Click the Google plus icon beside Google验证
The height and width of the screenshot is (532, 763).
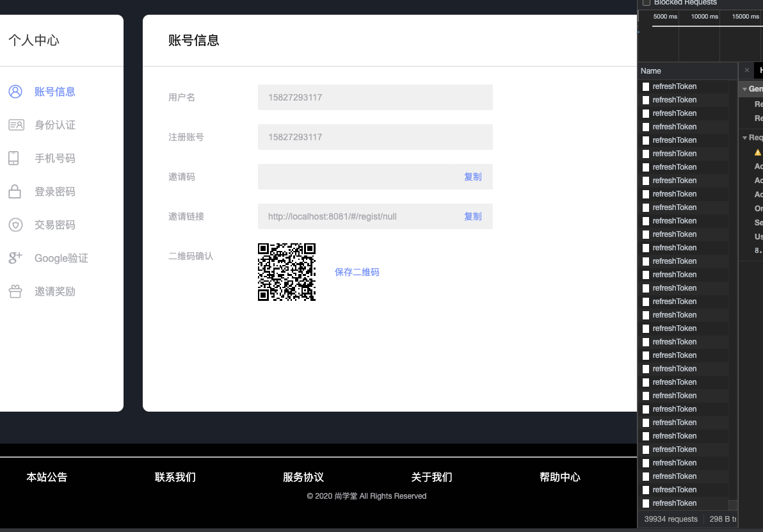point(15,258)
